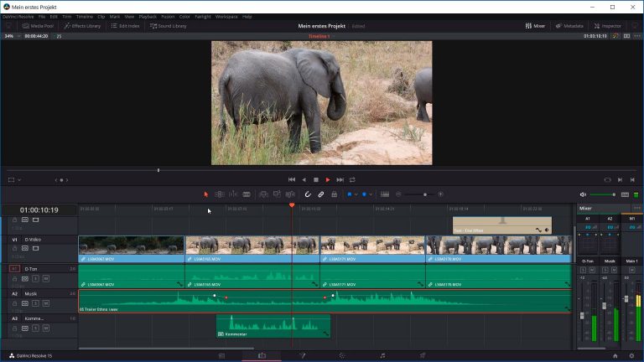Viewport: 644px width, 362px height.
Task: Click the blue Marker icon
Action: coord(364,194)
